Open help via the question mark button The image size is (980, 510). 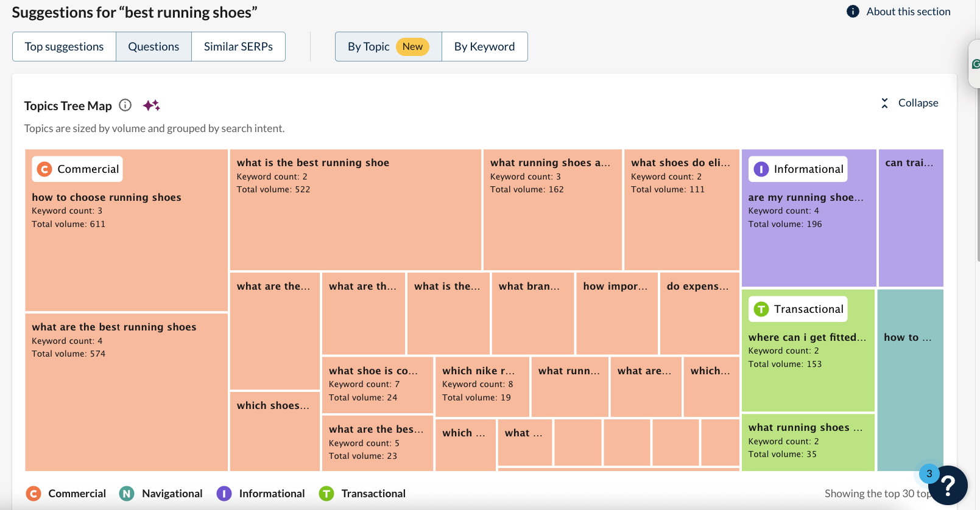(x=948, y=485)
